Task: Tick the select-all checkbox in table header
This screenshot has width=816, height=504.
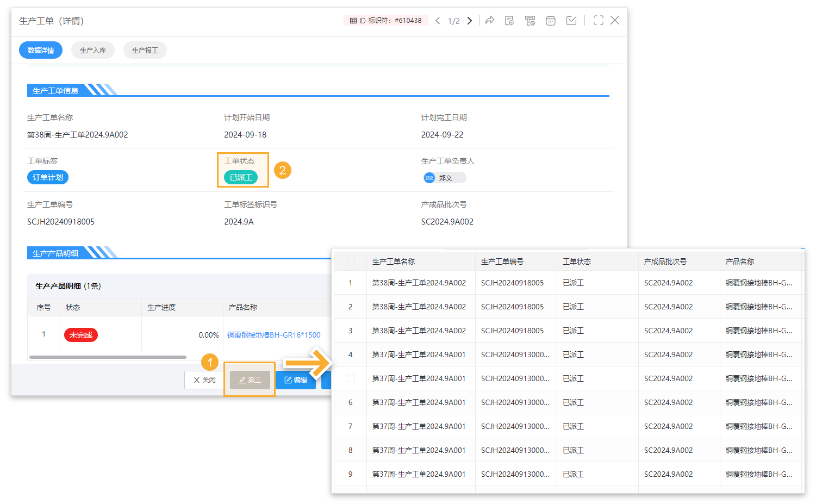Action: tap(351, 262)
